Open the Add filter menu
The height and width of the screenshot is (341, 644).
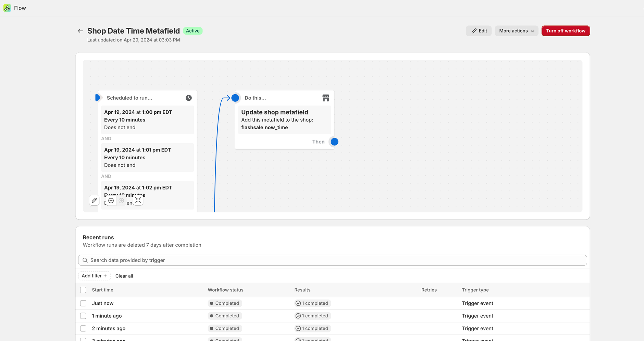[94, 276]
